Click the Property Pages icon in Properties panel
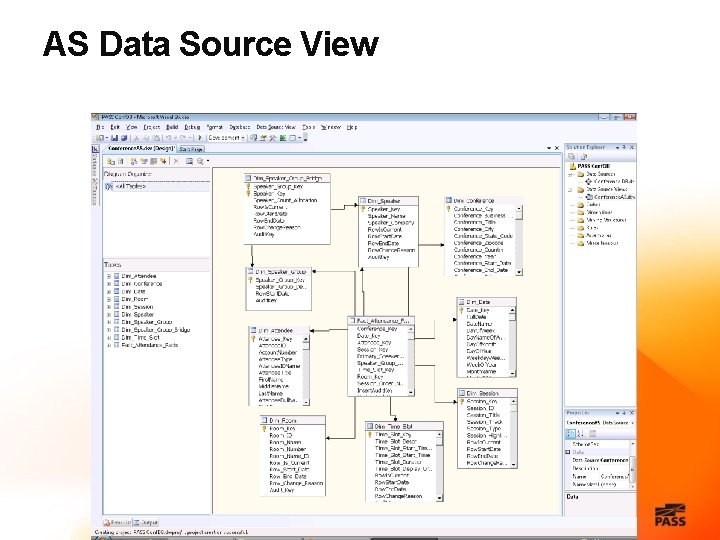The width and height of the screenshot is (720, 540). [x=592, y=433]
